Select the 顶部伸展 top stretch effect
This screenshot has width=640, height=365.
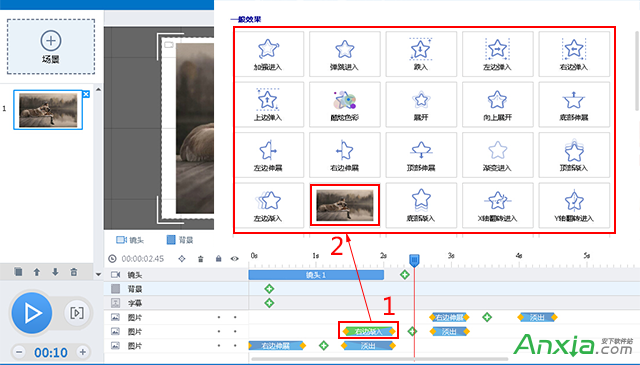421,155
